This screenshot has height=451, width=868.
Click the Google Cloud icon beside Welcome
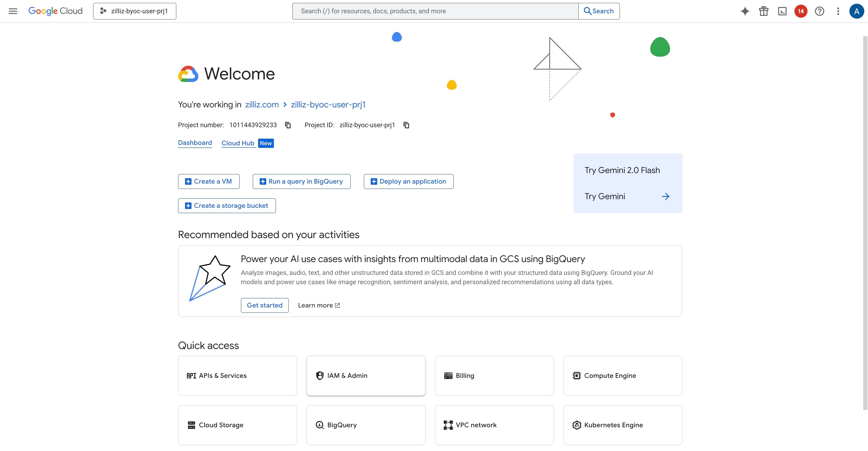(188, 74)
